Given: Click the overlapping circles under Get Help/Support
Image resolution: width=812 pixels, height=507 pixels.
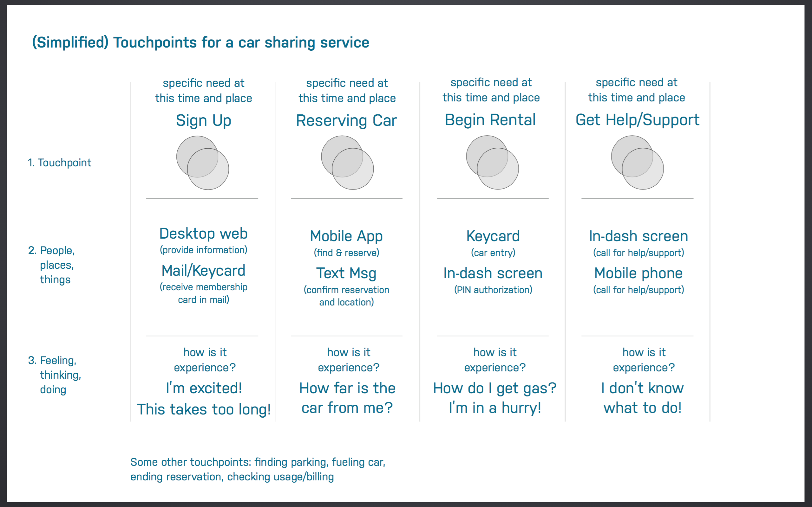Looking at the screenshot, I should (x=637, y=162).
